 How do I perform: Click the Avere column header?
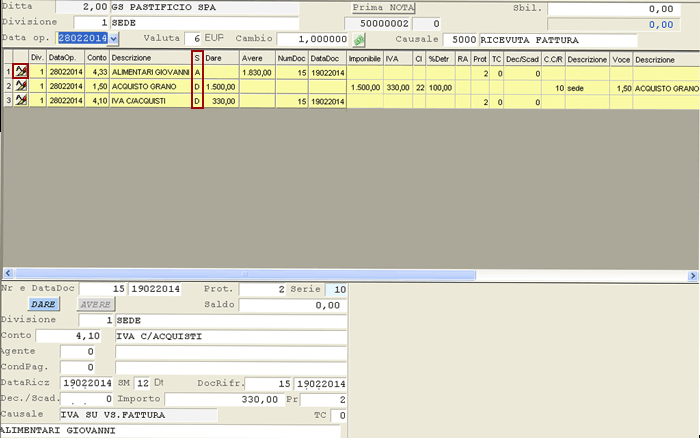pos(257,58)
